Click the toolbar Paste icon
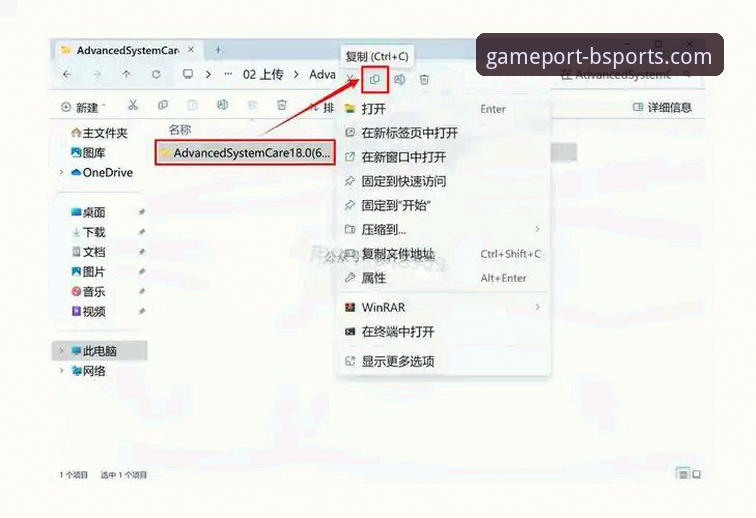Image resolution: width=756 pixels, height=518 pixels. coord(192,105)
